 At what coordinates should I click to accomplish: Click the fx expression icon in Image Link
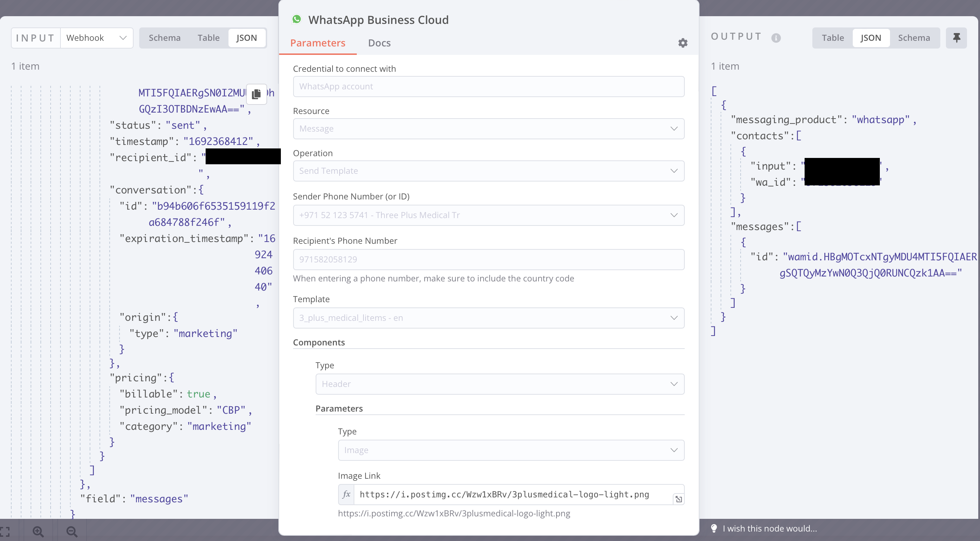point(346,494)
